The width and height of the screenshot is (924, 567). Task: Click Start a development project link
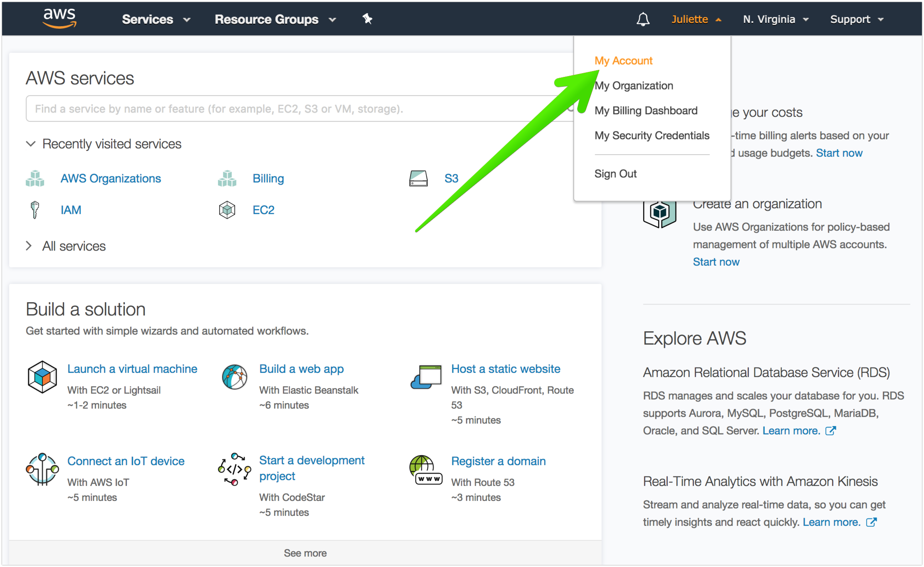pos(312,468)
